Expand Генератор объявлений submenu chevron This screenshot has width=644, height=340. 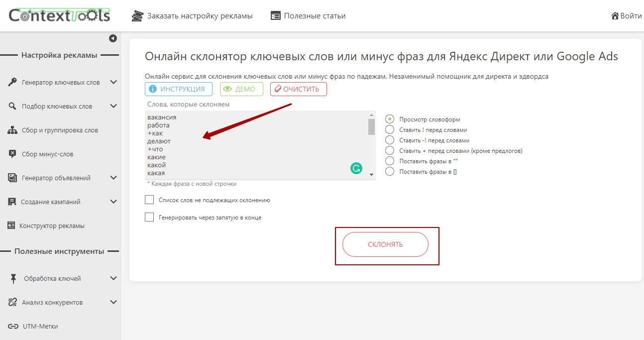[x=113, y=178]
